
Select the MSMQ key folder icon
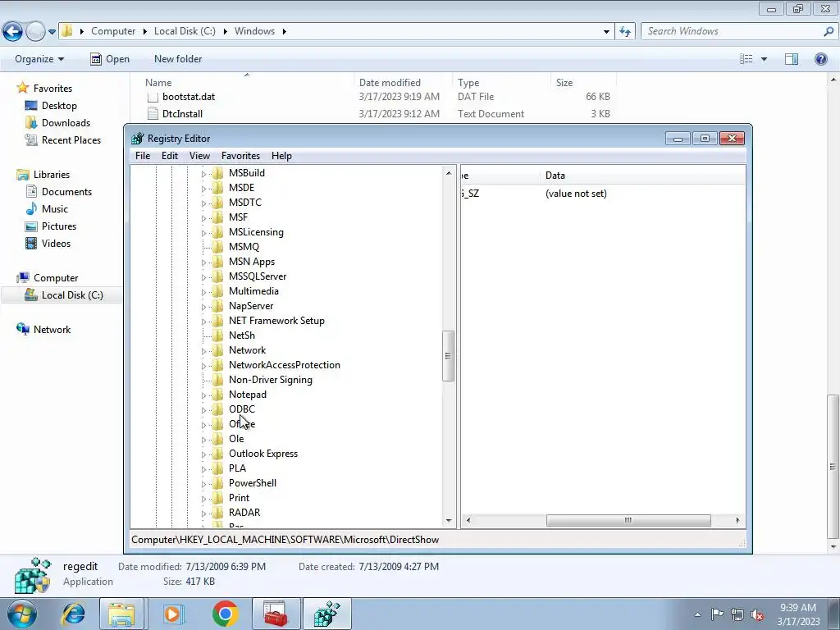click(x=217, y=246)
